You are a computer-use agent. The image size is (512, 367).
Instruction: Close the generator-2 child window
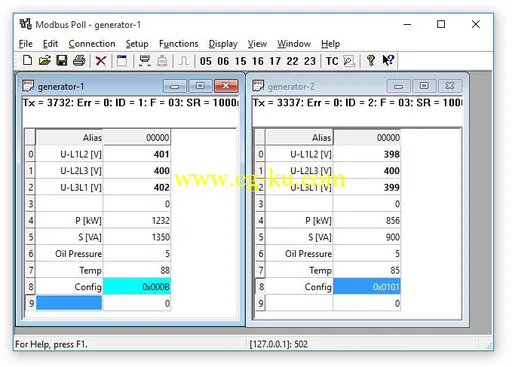(x=450, y=86)
